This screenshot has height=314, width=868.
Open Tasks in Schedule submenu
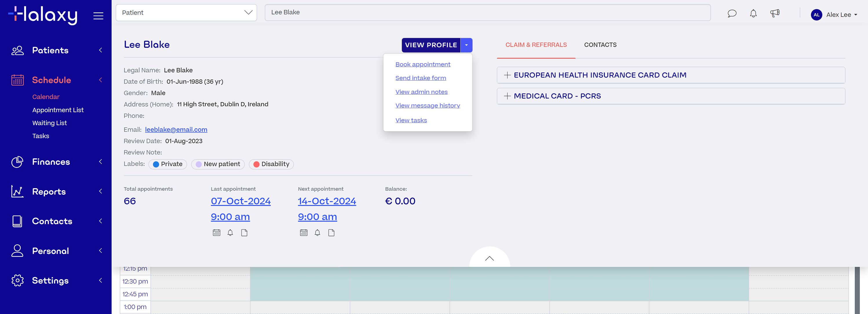click(41, 136)
